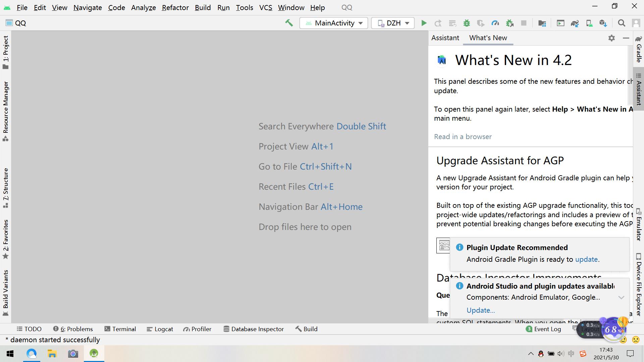Image resolution: width=644 pixels, height=362 pixels.
Task: Click the Run/Debug green play button
Action: [424, 22]
